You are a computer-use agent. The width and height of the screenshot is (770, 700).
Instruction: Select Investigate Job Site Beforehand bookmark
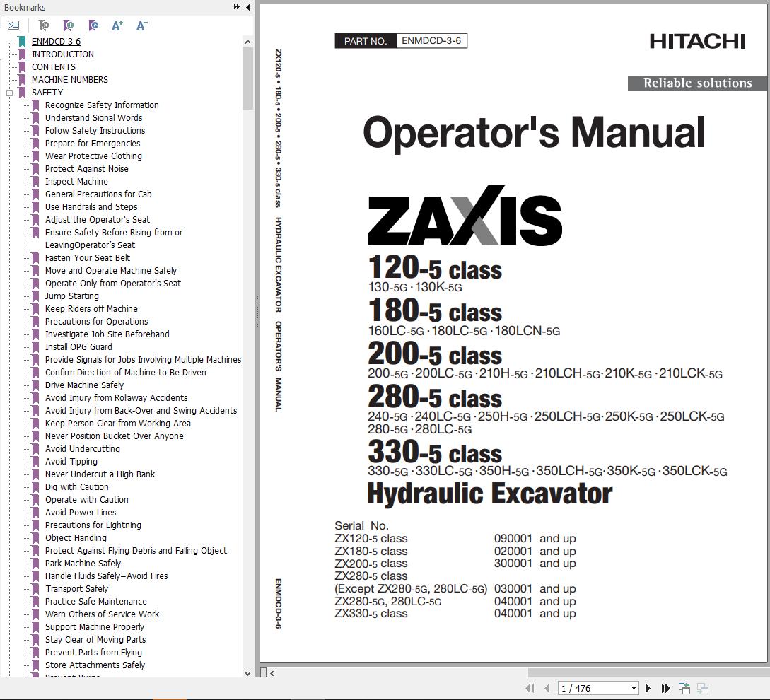107,334
